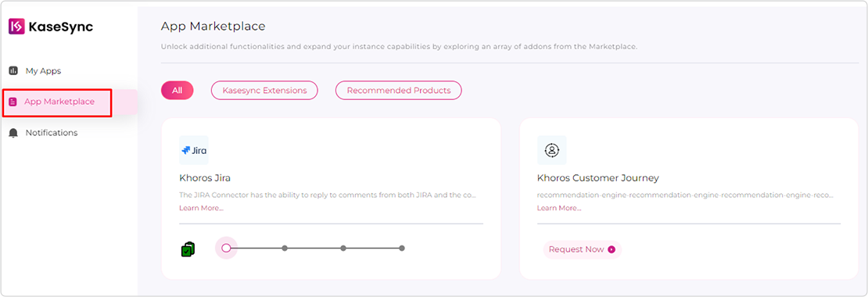
Task: Click the Khoros Jira card title
Action: 205,178
